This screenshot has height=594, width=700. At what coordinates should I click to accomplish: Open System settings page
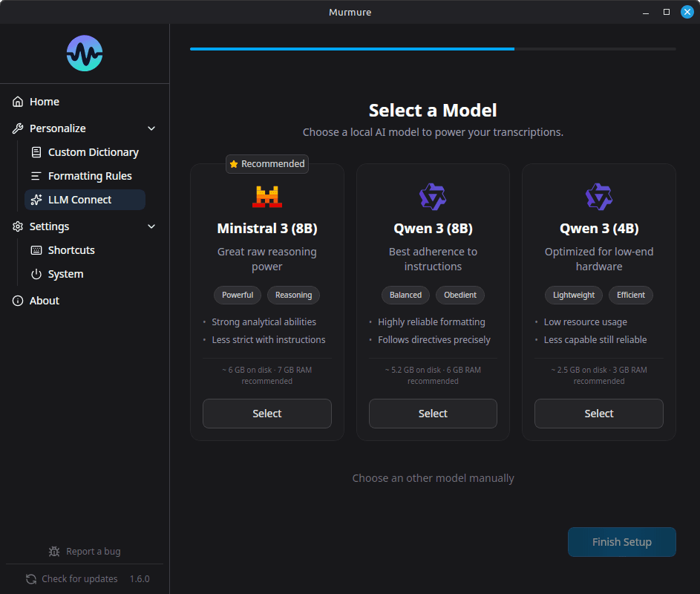point(65,274)
